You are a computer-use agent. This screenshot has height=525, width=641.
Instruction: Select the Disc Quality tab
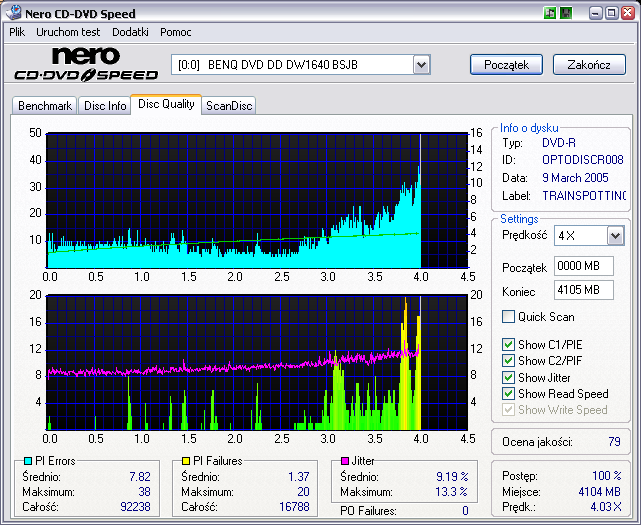(166, 104)
